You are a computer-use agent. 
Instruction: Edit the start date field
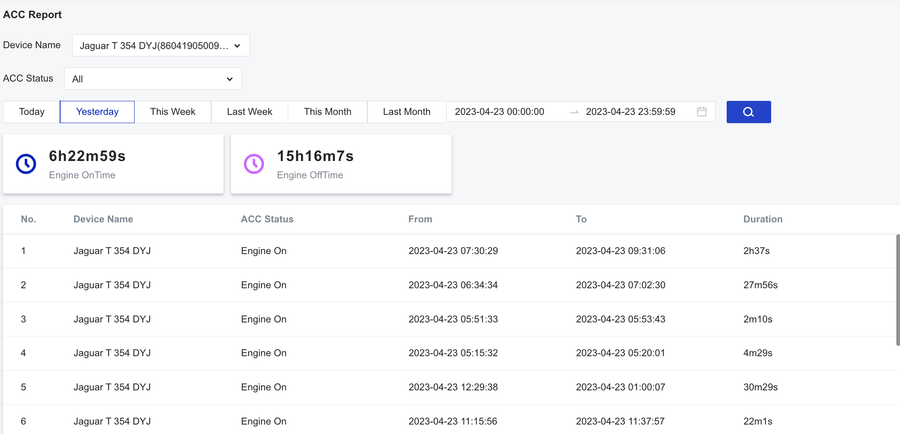500,112
